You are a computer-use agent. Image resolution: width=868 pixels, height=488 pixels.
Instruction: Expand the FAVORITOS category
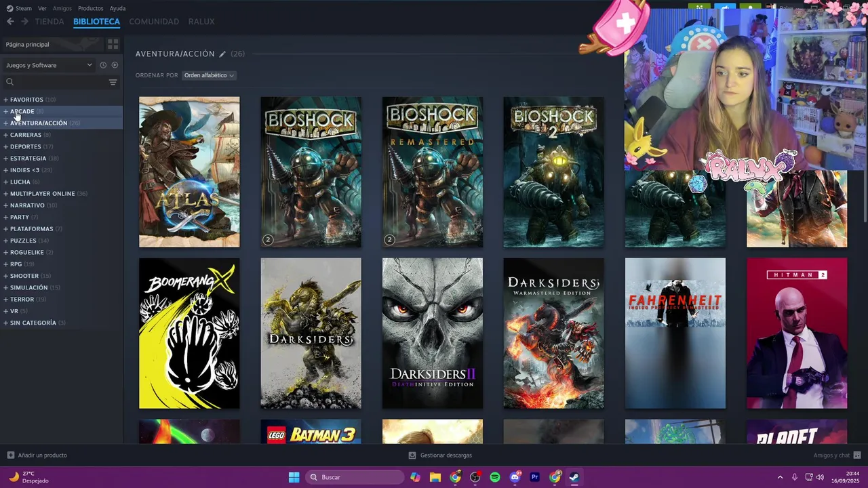(x=5, y=100)
